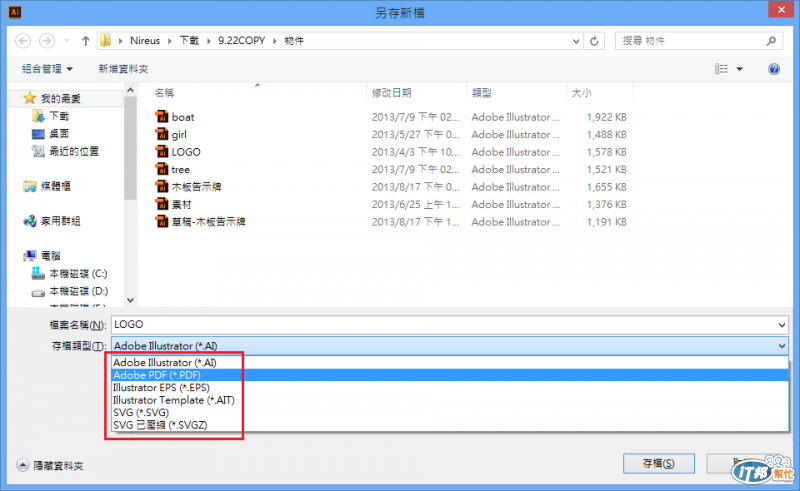The height and width of the screenshot is (491, 800).
Task: Click girl file's Illustrator icon
Action: (x=162, y=134)
